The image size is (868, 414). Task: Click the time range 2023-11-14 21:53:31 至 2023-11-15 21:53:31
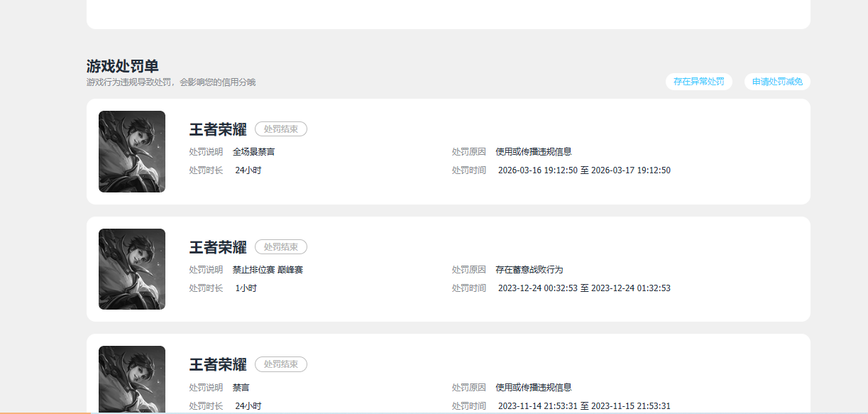click(x=584, y=406)
